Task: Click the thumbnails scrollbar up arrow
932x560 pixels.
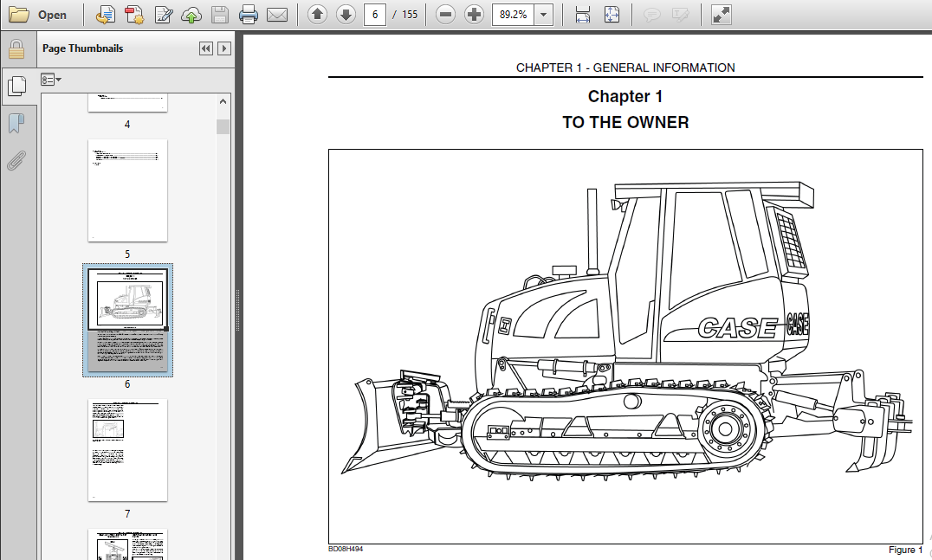Action: point(223,101)
